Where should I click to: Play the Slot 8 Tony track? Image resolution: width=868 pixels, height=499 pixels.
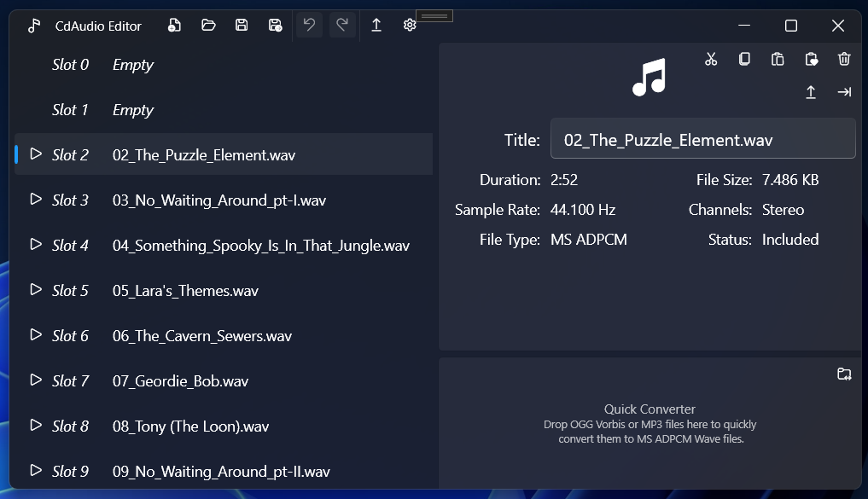tap(36, 426)
